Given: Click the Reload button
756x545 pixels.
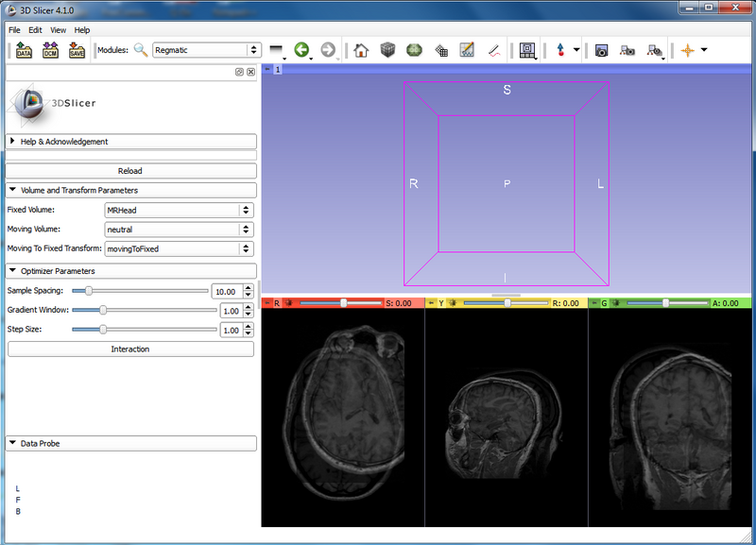Looking at the screenshot, I should [x=130, y=171].
